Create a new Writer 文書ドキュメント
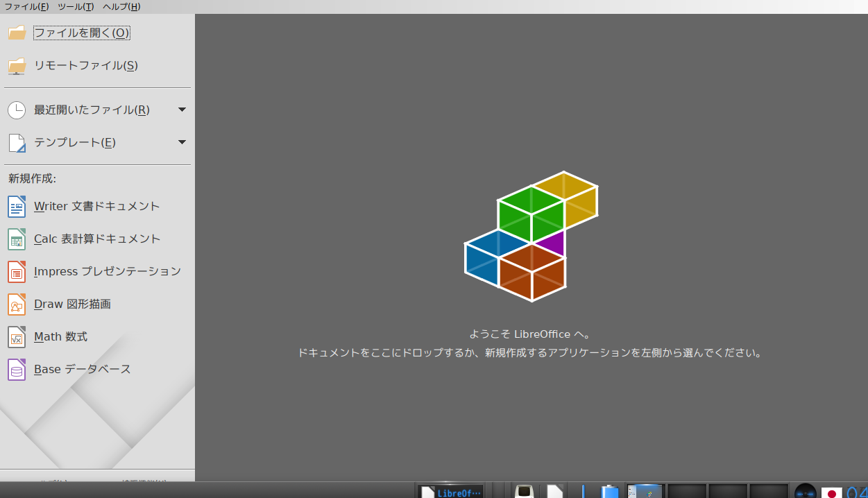Viewport: 868px width, 498px height. (96, 206)
